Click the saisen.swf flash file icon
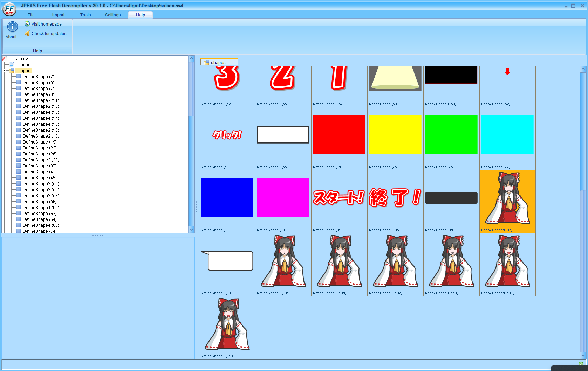Screen dimensions: 588x371 5,59
